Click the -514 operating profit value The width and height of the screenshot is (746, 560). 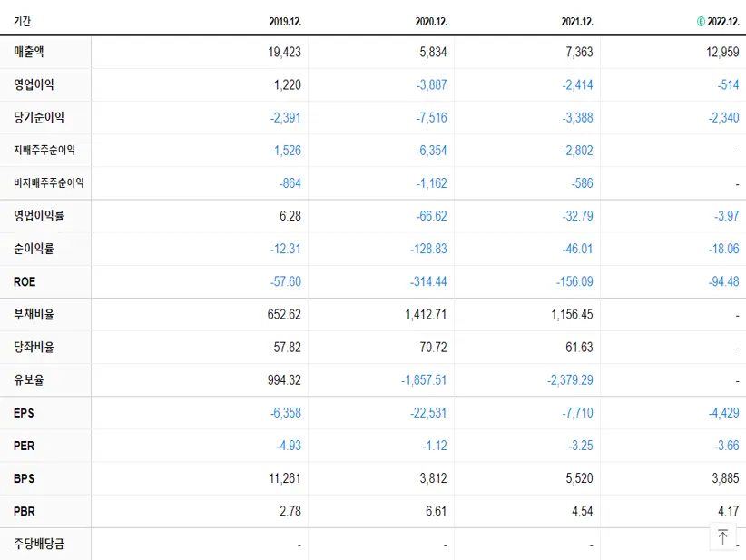click(729, 84)
